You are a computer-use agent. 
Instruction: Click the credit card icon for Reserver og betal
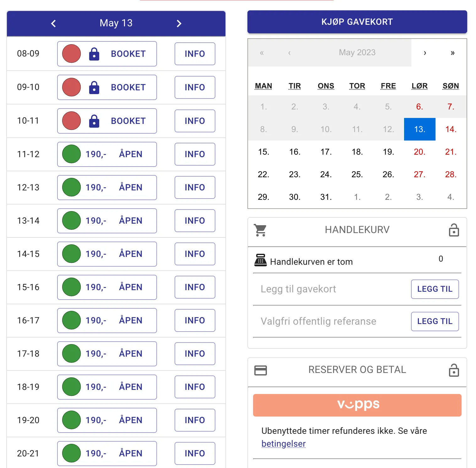coord(260,370)
